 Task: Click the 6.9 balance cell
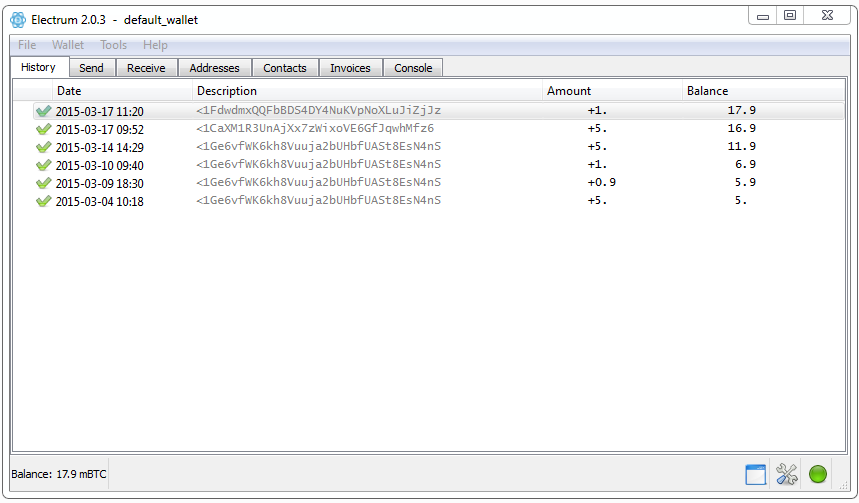[746, 164]
